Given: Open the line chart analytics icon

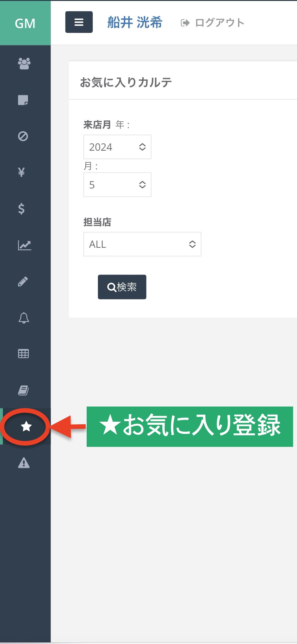Looking at the screenshot, I should [x=24, y=245].
